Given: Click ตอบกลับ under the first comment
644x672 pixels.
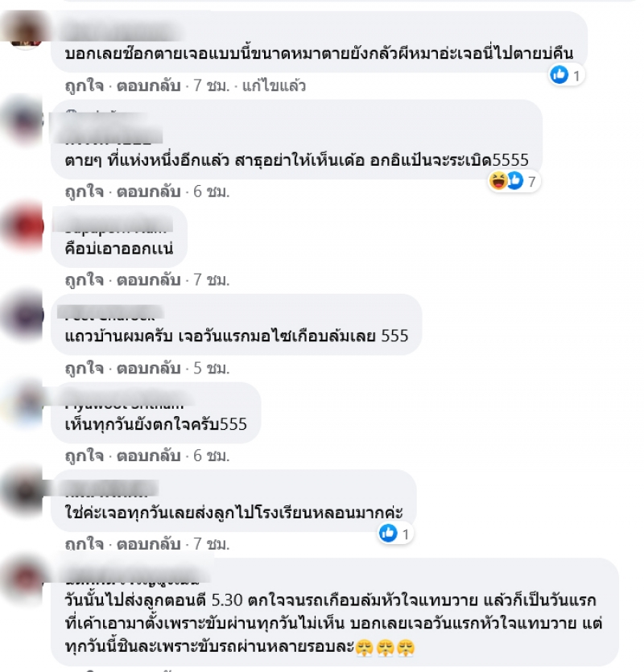Looking at the screenshot, I should click(x=148, y=86).
